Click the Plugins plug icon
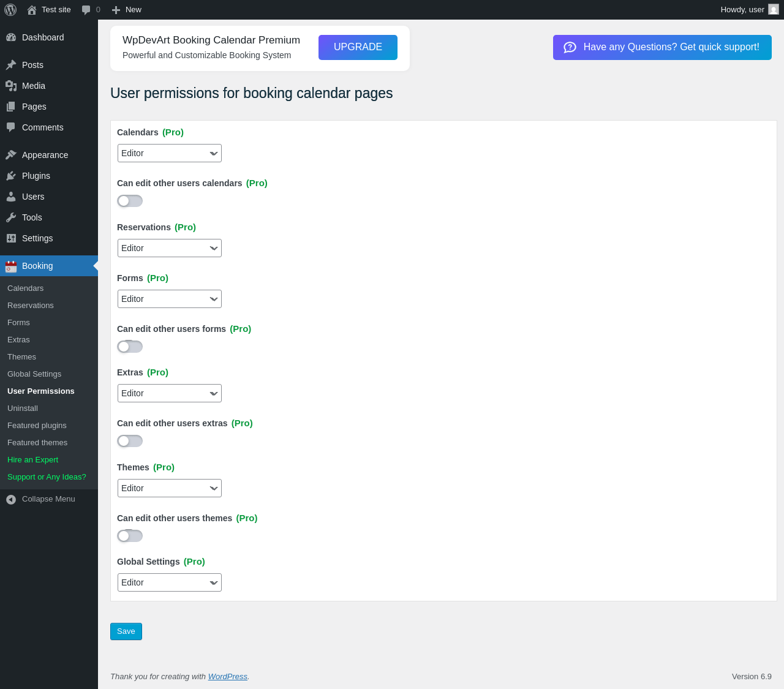 point(11,176)
